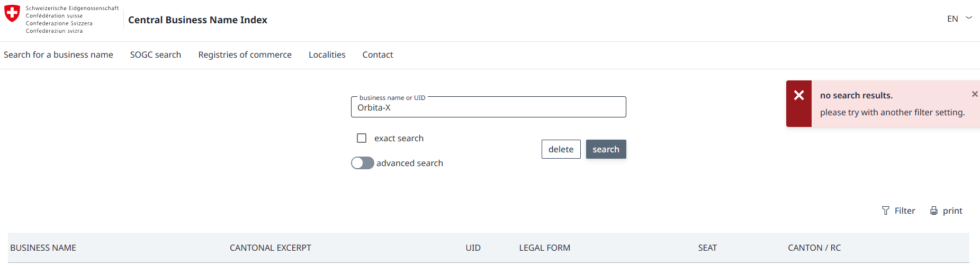980x265 pixels.
Task: Expand language chevron arrow
Action: click(x=969, y=18)
